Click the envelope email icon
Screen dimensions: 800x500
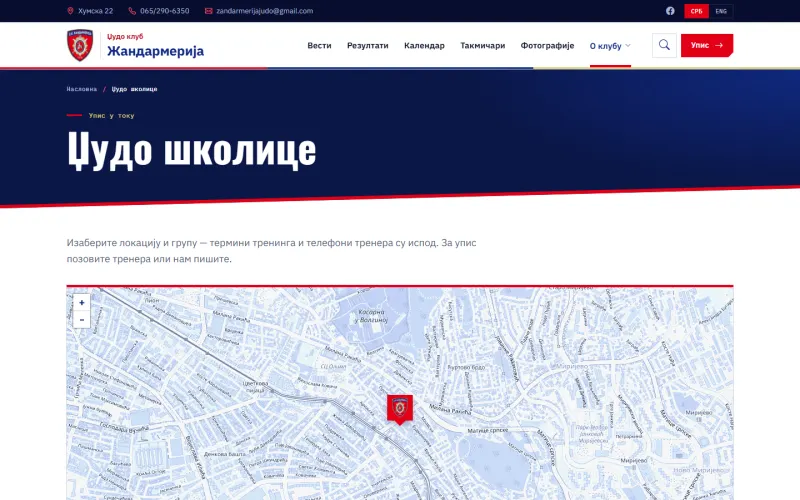[209, 11]
